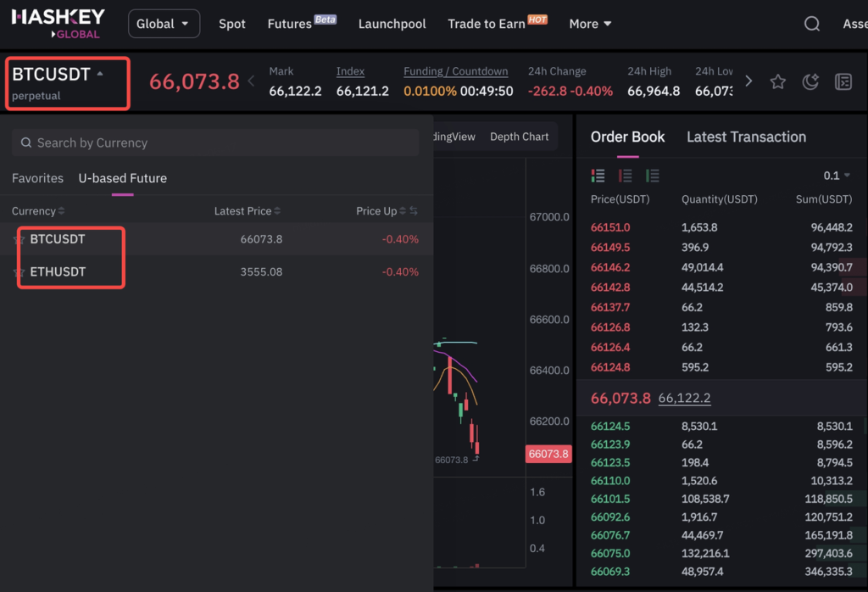Click the HashKey Global logo
The image size is (868, 592).
coord(58,23)
